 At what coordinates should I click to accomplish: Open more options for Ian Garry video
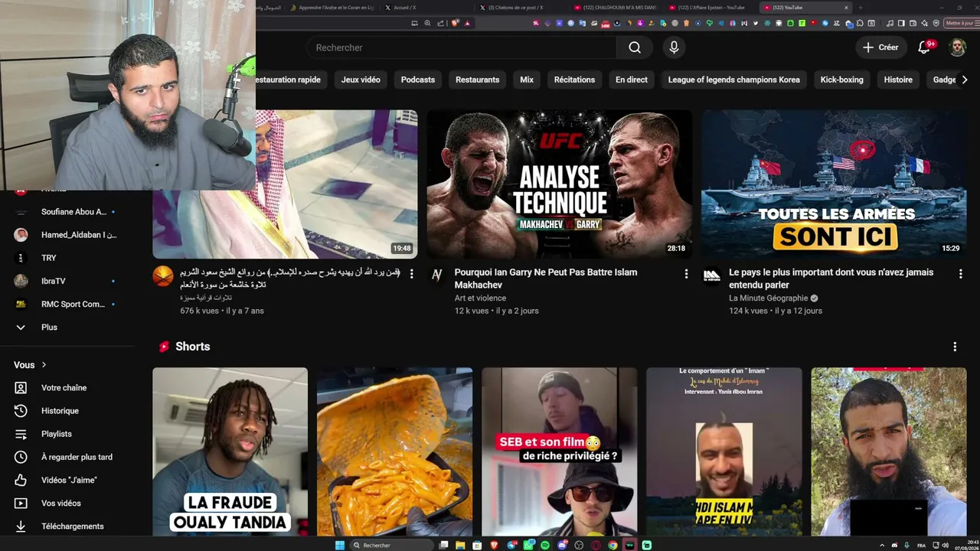[686, 274]
